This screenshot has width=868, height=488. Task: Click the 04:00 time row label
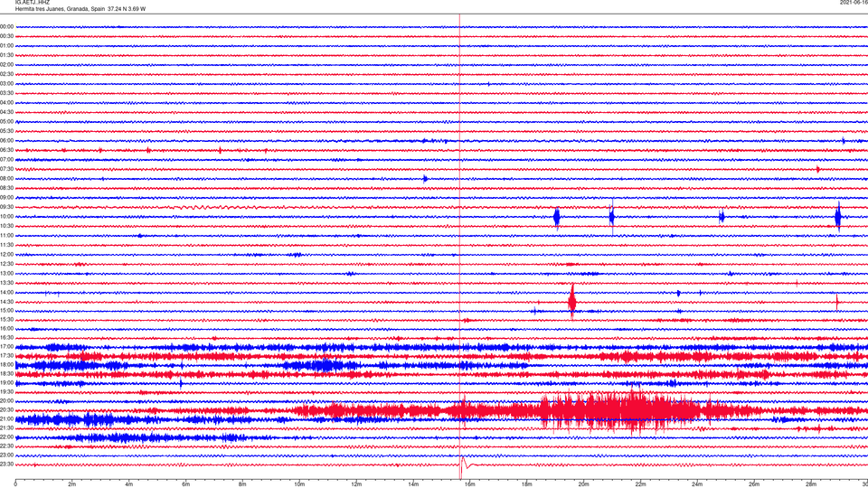(6, 102)
